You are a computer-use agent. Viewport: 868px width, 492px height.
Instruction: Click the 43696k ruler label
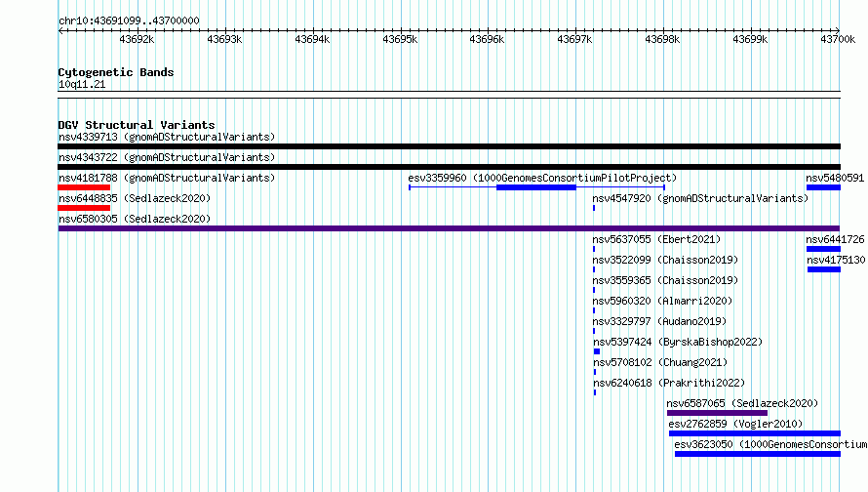(x=487, y=39)
